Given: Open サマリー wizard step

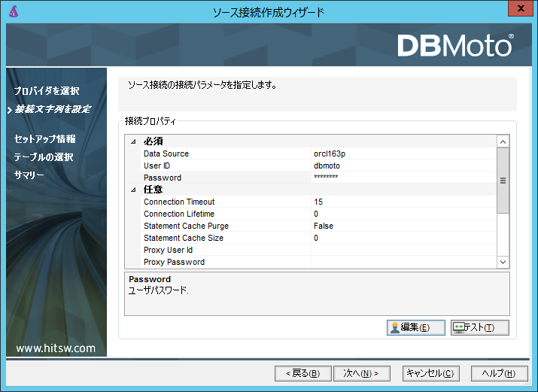Looking at the screenshot, I should [x=29, y=175].
